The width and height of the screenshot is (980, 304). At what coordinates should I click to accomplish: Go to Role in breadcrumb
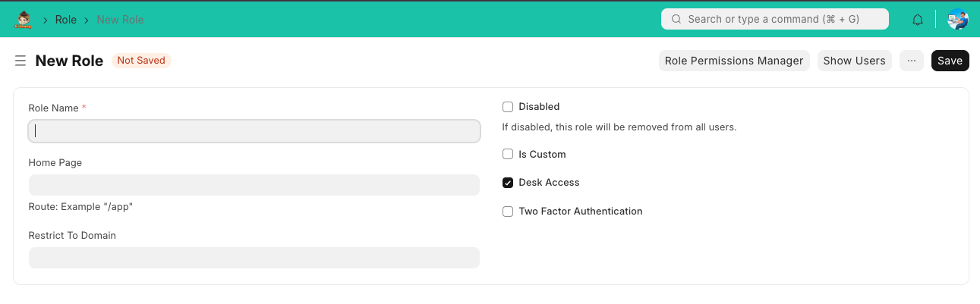point(66,20)
